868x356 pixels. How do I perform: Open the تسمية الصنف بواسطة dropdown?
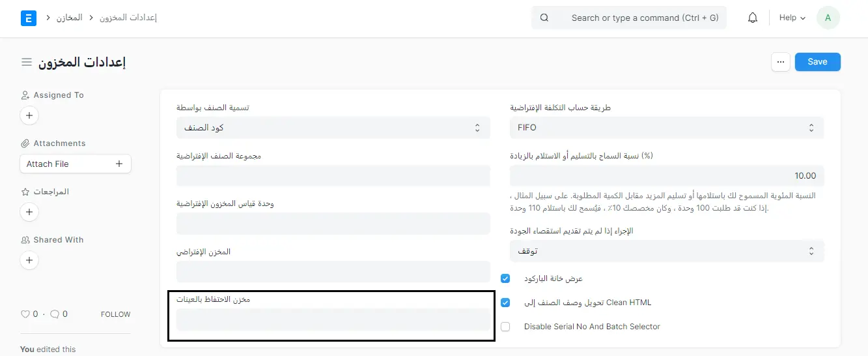coord(333,128)
